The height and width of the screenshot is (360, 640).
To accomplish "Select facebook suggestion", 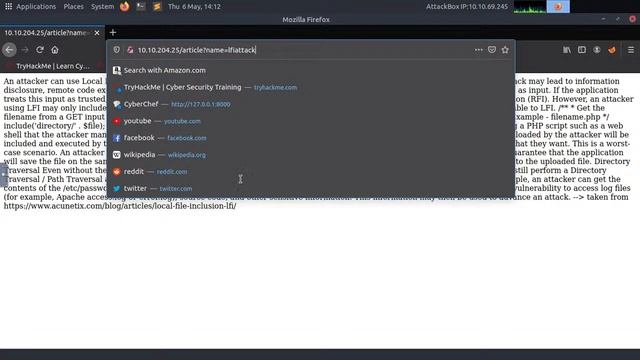I will [311, 138].
